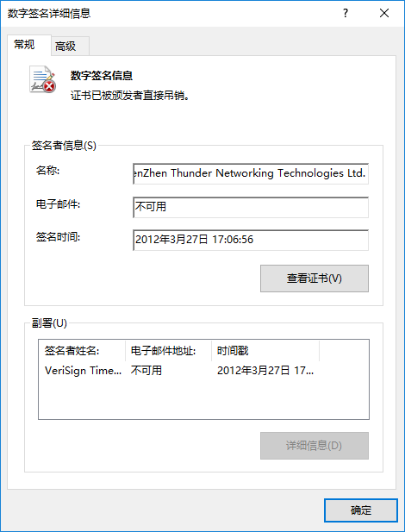
Task: Click 不可用 cell in countersignature list
Action: (x=146, y=371)
